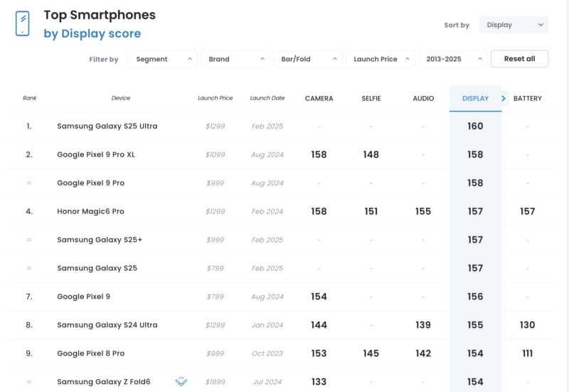The image size is (569, 392).
Task: Open Honor Magic6 Pro device page
Action: 90,211
